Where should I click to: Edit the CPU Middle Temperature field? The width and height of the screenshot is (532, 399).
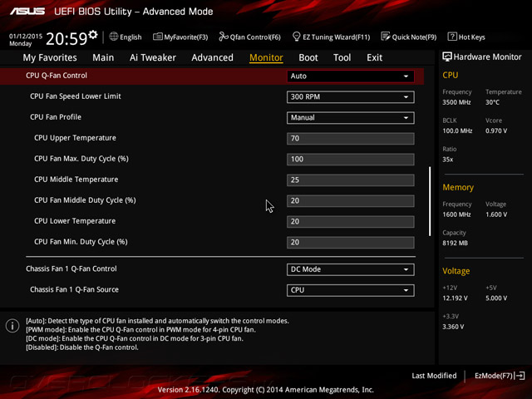(351, 180)
